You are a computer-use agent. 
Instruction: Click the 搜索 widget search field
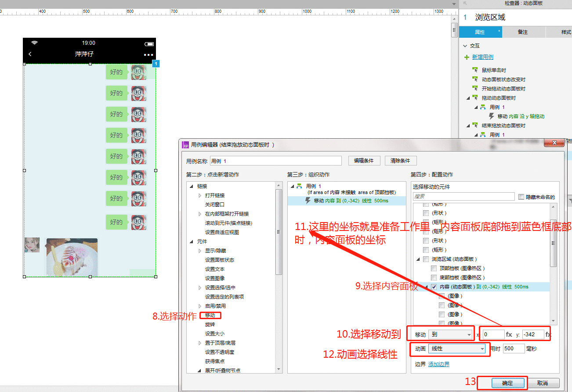(x=464, y=197)
